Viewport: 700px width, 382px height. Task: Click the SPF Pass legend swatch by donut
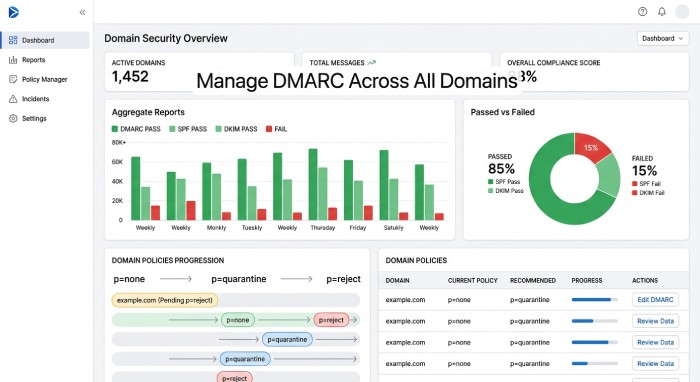[x=491, y=182]
